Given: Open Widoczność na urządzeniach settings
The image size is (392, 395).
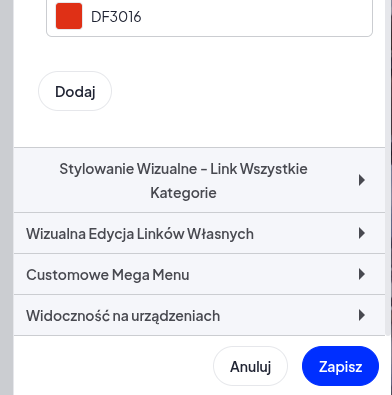Looking at the screenshot, I should (x=199, y=315).
